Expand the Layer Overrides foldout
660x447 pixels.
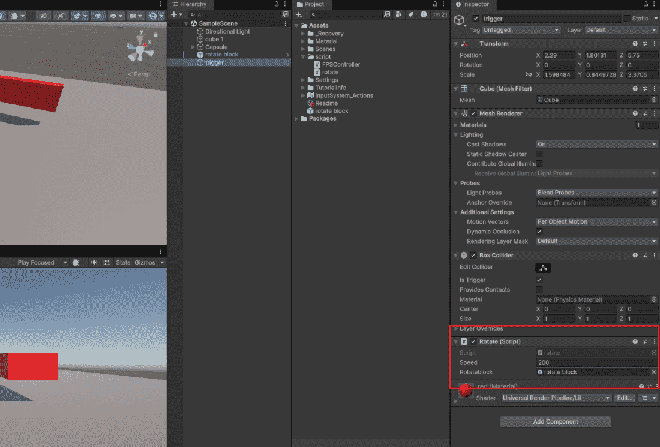tap(456, 329)
